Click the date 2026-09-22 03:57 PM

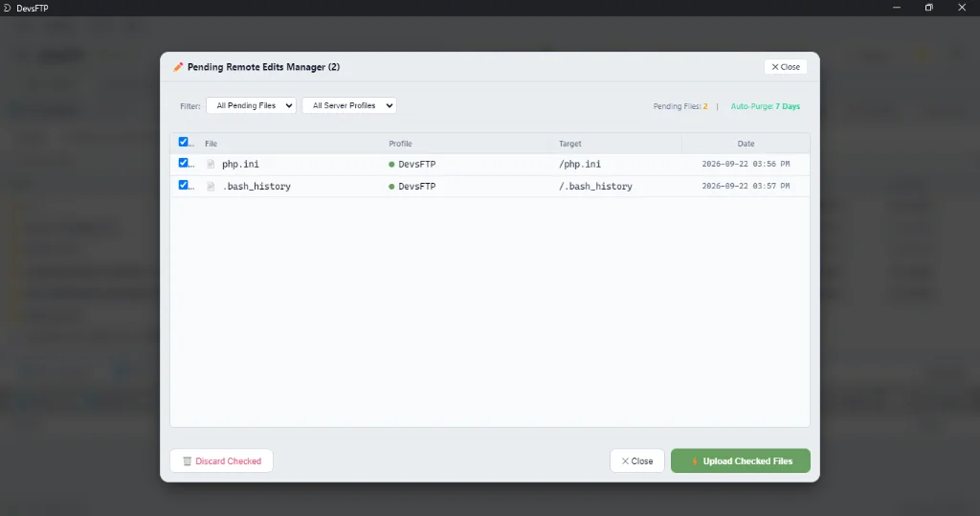pos(746,186)
